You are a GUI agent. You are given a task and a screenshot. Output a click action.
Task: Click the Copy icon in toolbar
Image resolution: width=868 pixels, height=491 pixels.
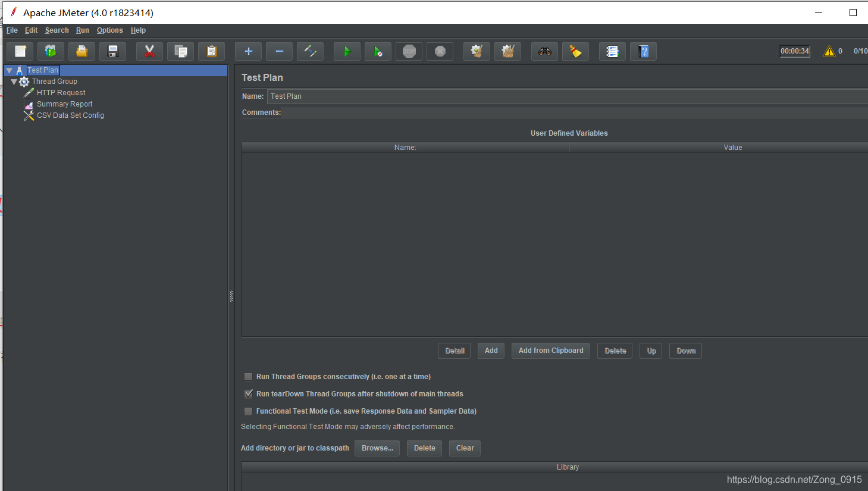click(x=180, y=51)
